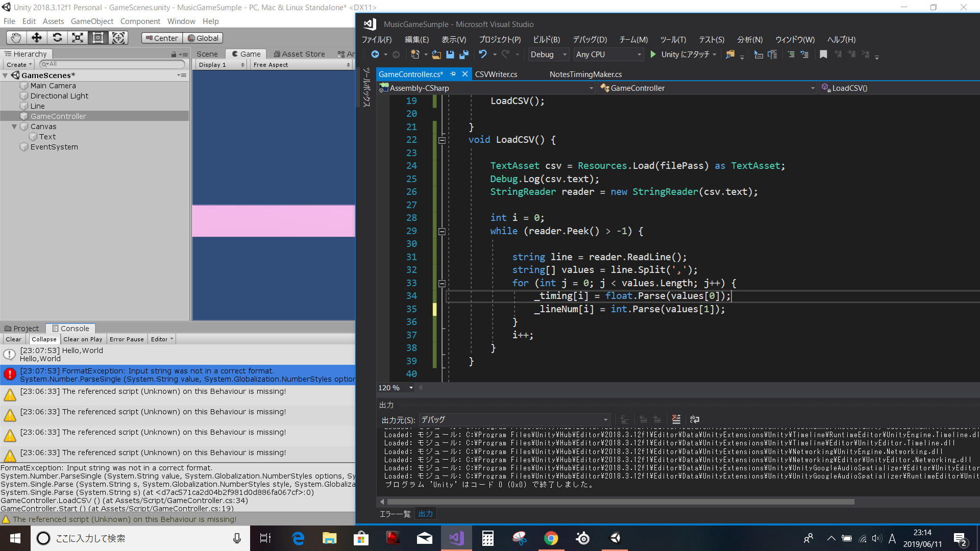
Task: Open the Display 1 dropdown in Game view
Action: click(x=221, y=65)
